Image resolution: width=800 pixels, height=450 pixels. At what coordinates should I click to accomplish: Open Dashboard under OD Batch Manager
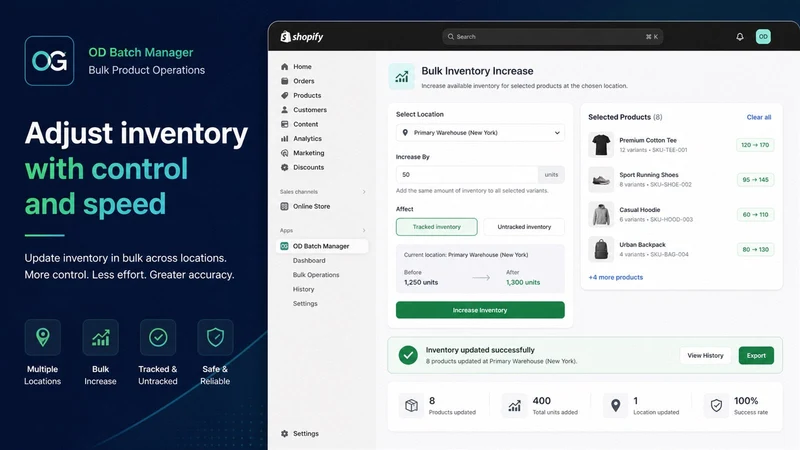309,260
